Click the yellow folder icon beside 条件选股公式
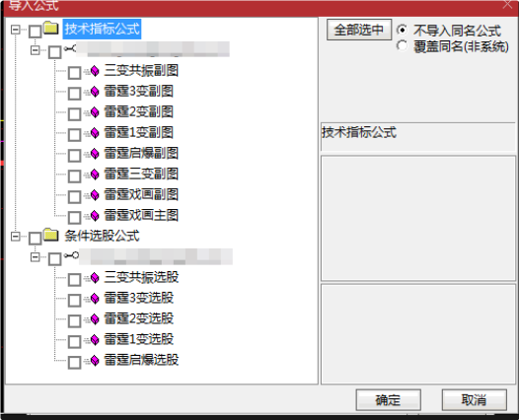This screenshot has height=420, width=519. [51, 235]
